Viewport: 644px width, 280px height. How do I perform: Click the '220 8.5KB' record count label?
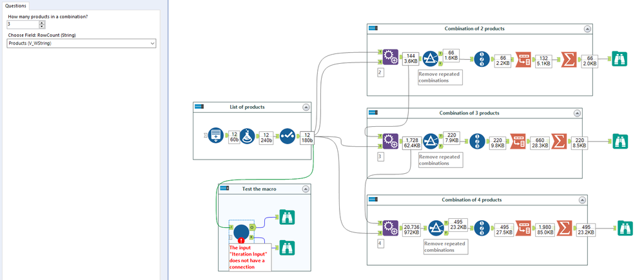579,142
